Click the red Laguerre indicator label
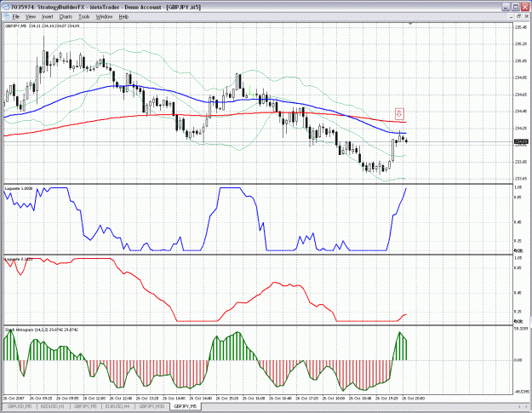532x413 pixels. (19, 259)
